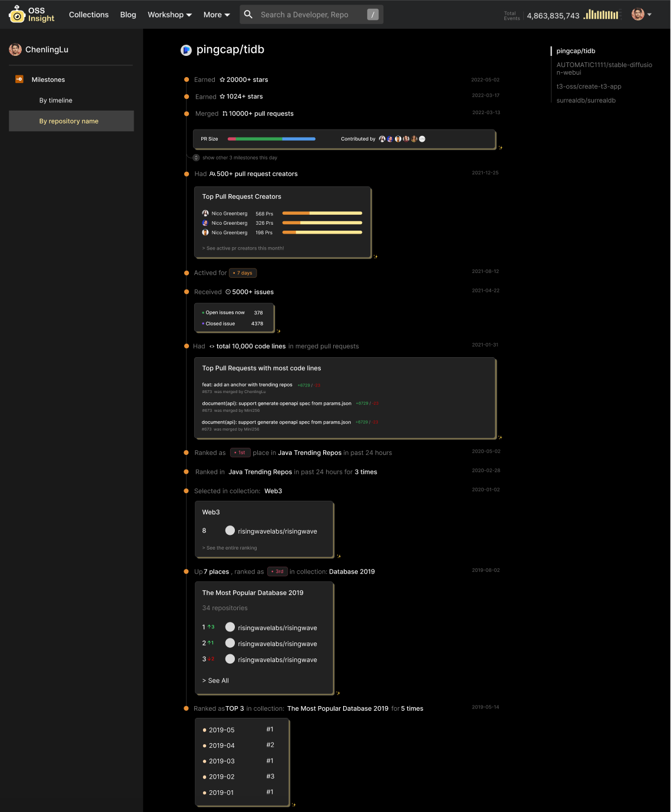
Task: Jump to t3-oss/create-t3-app in outline
Action: (x=589, y=86)
